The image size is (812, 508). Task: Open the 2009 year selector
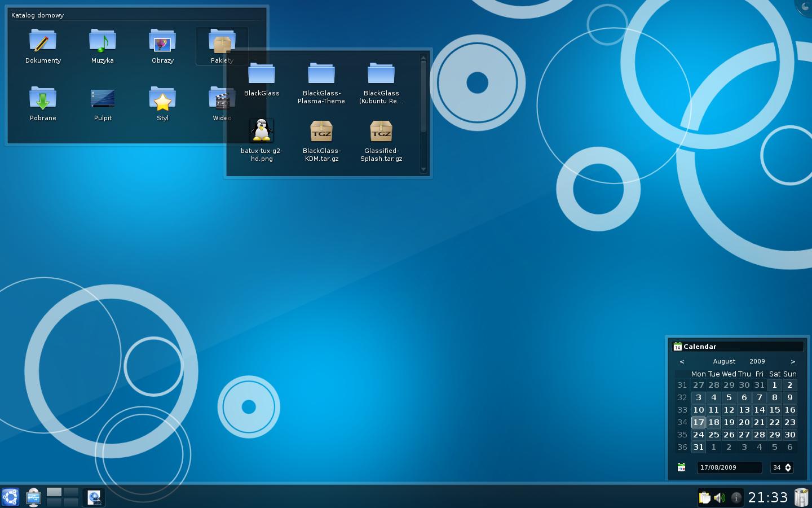pyautogui.click(x=757, y=361)
